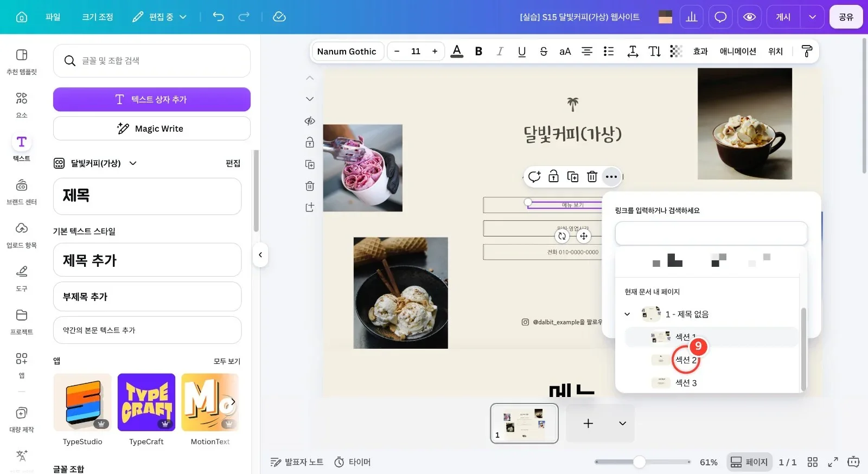The height and width of the screenshot is (474, 868).
Task: Increase font size with plus
Action: pyautogui.click(x=435, y=52)
